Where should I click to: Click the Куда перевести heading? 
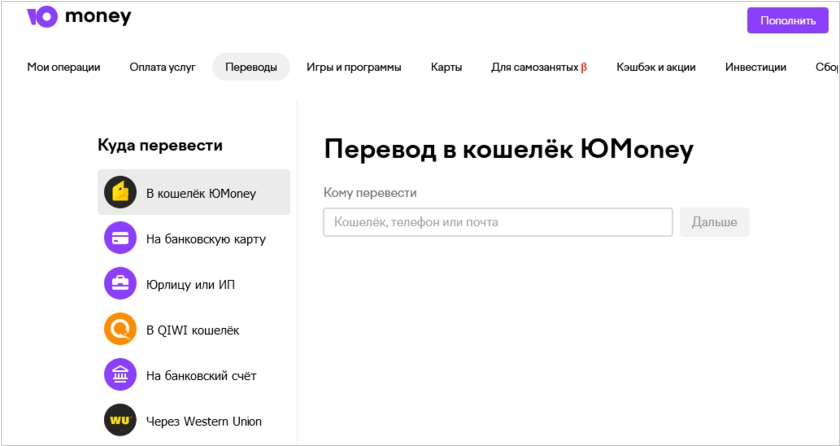coord(160,145)
